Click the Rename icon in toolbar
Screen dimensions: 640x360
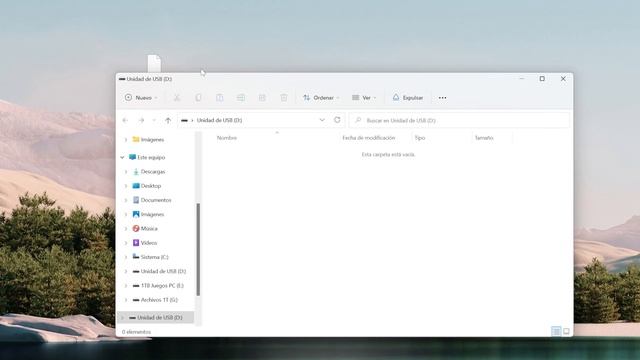[x=241, y=98]
